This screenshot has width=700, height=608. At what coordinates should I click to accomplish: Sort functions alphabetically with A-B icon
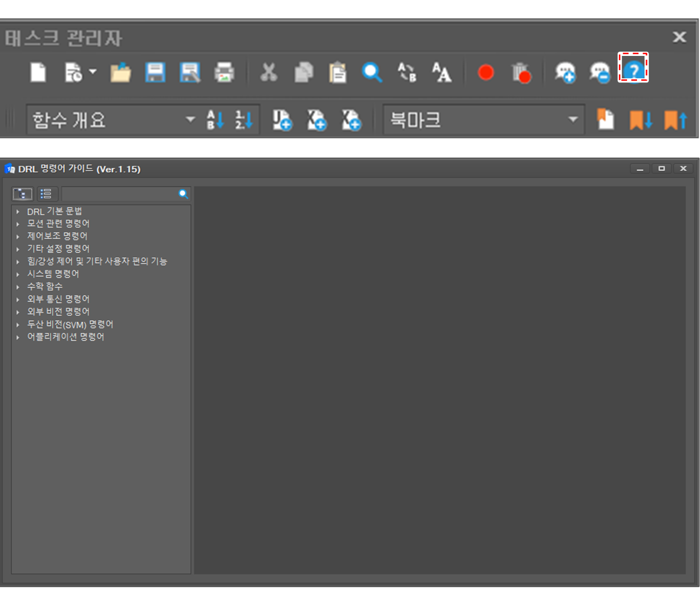pos(215,120)
